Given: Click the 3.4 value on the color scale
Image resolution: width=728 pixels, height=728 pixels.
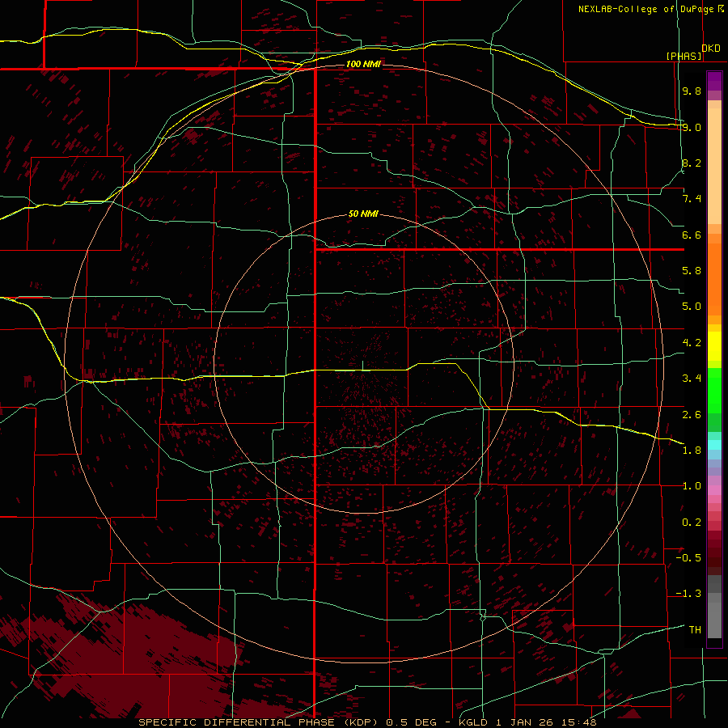Looking at the screenshot, I should click(692, 379).
